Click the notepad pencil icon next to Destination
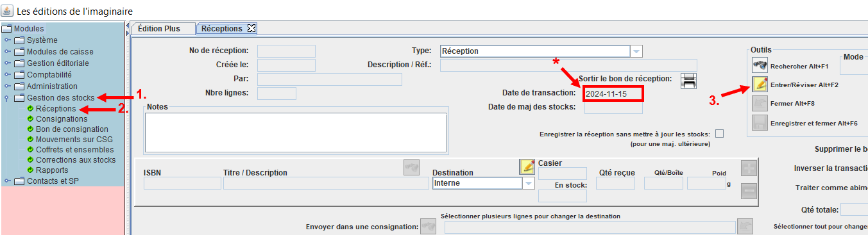 coord(527,166)
